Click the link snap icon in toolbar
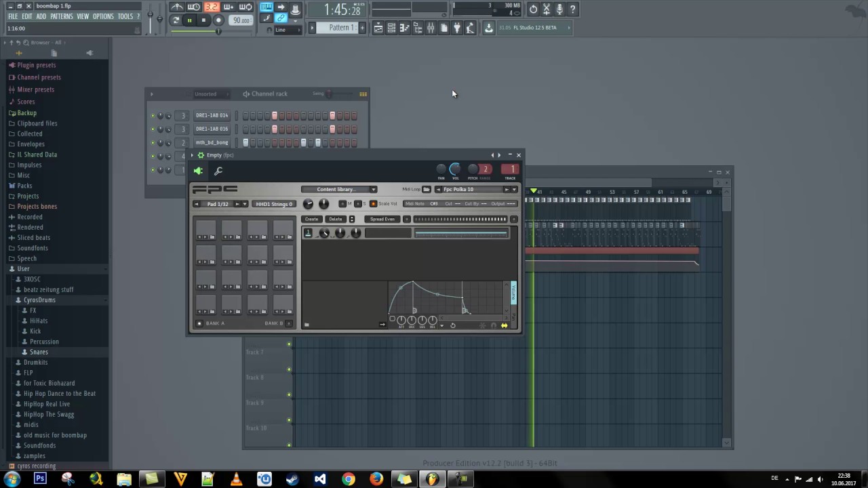This screenshot has width=868, height=488. (281, 18)
